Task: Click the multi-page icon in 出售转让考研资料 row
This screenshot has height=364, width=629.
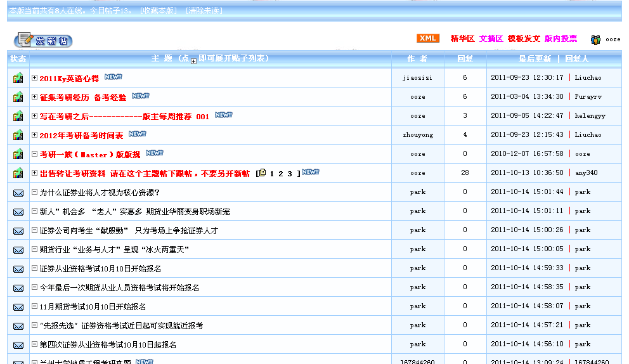Action: (263, 172)
